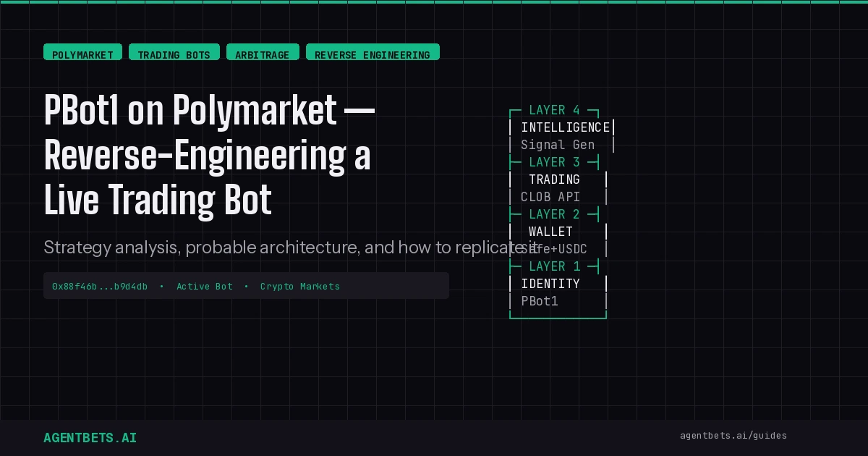Select the TRADING BOTS tag
868x456 pixels.
174,52
